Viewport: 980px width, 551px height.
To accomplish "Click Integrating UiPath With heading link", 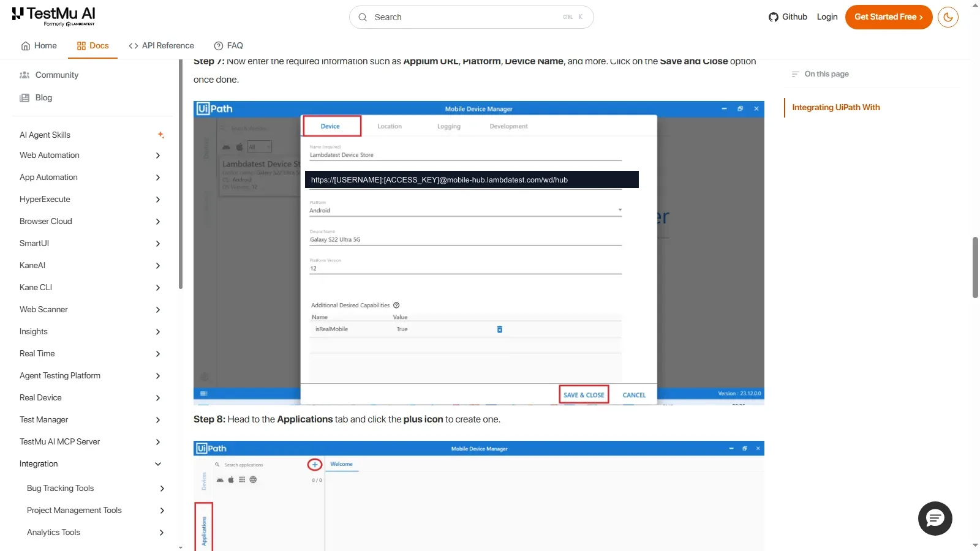I will (836, 108).
